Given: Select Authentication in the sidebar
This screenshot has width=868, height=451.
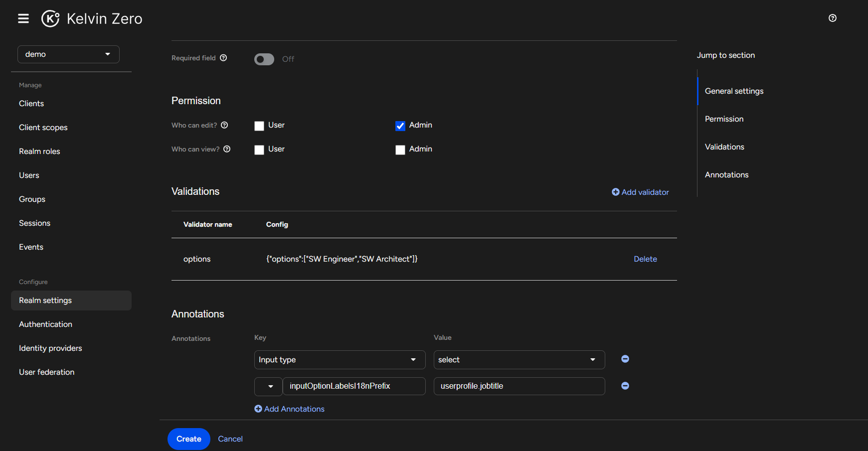Looking at the screenshot, I should tap(45, 324).
